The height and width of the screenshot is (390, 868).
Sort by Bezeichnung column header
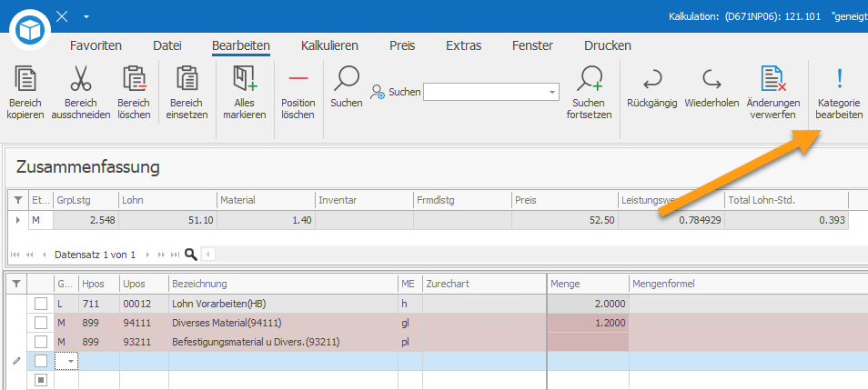(284, 284)
